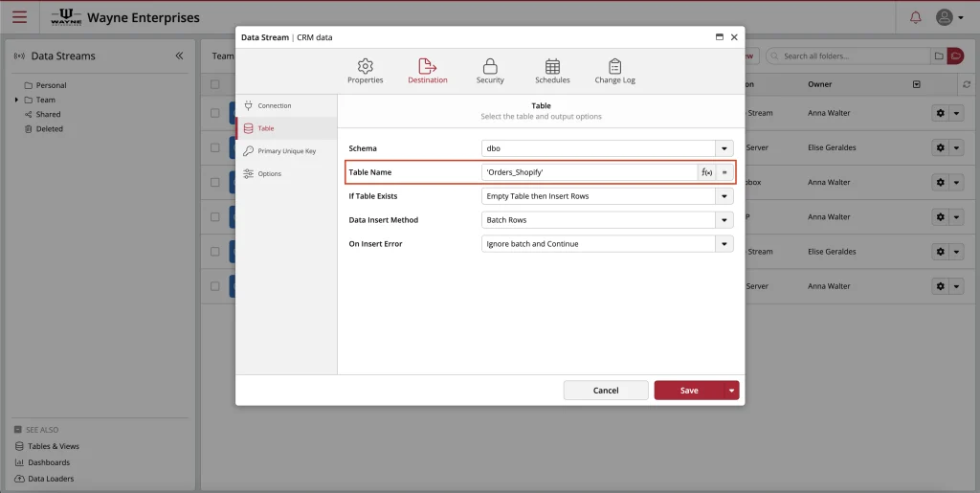Open the Shared folder

(x=42, y=114)
